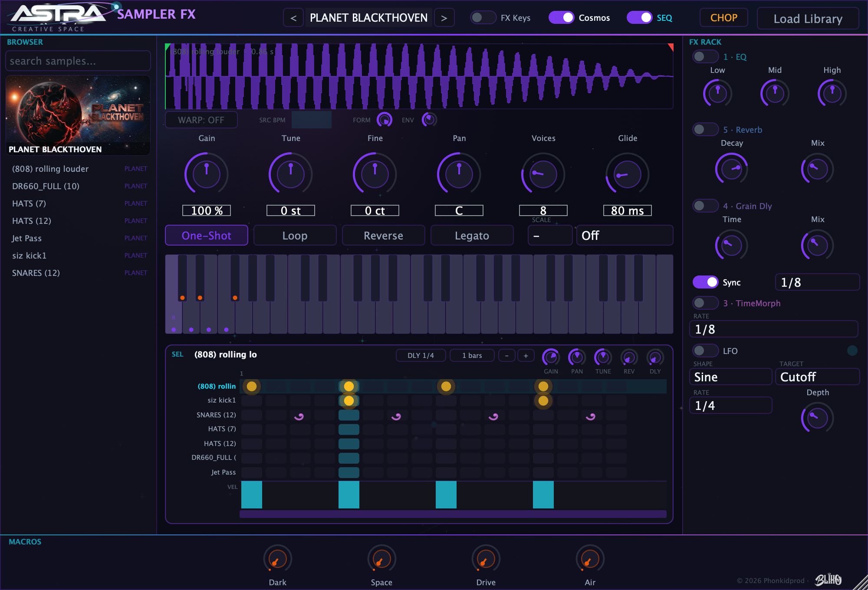Click the Reverb Decay knob
Viewport: 868px width, 590px height.
point(732,169)
